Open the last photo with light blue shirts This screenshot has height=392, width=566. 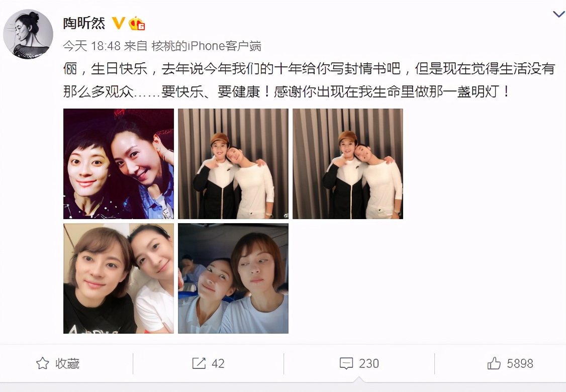pyautogui.click(x=233, y=278)
